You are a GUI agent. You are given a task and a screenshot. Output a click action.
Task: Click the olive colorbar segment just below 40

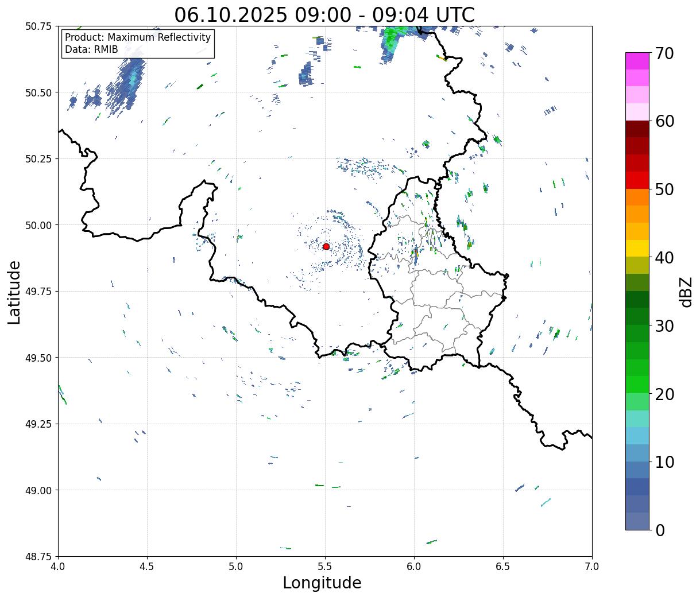637,265
